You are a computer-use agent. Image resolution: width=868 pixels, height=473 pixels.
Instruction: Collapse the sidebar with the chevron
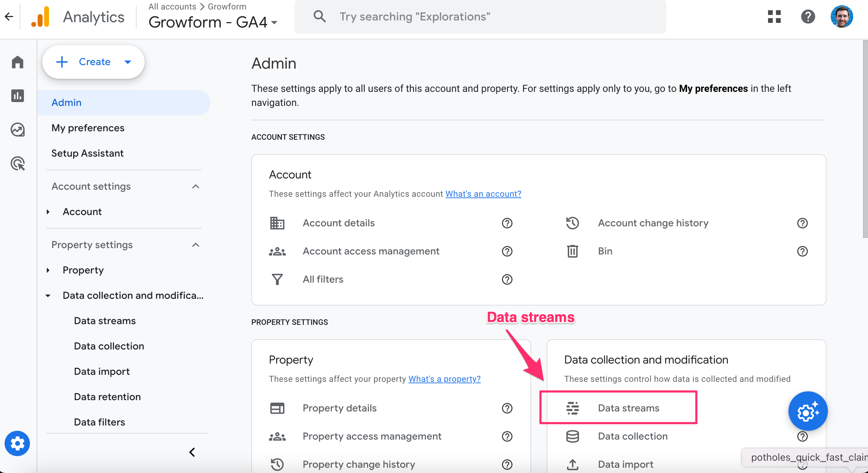pyautogui.click(x=192, y=452)
